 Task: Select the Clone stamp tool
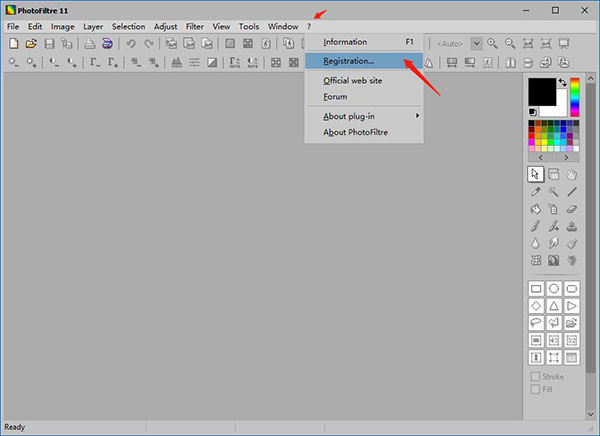coord(572,226)
